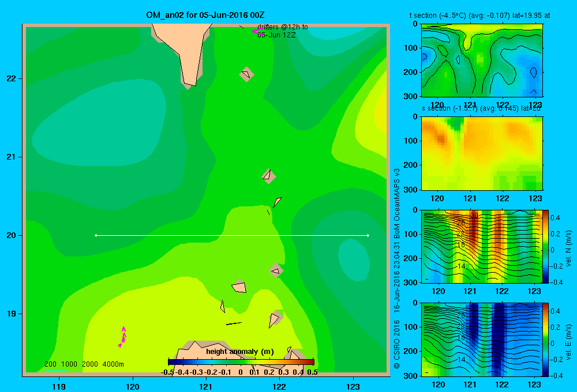
Task: Click the small teal eddy near 123E, 19.7N
Action: click(354, 260)
